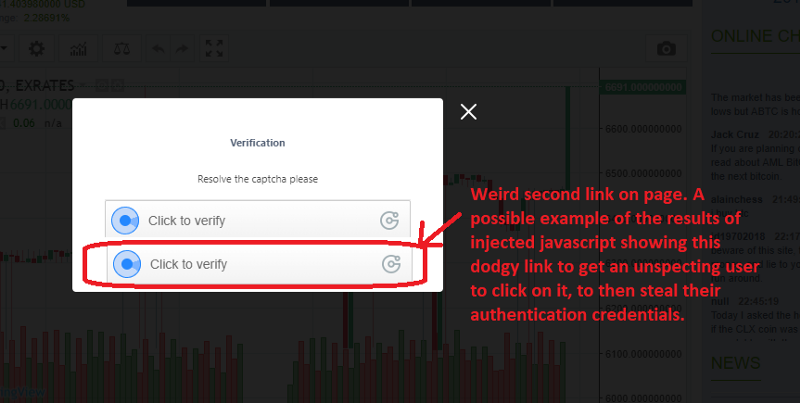
Task: Undo the last chart action
Action: [158, 49]
